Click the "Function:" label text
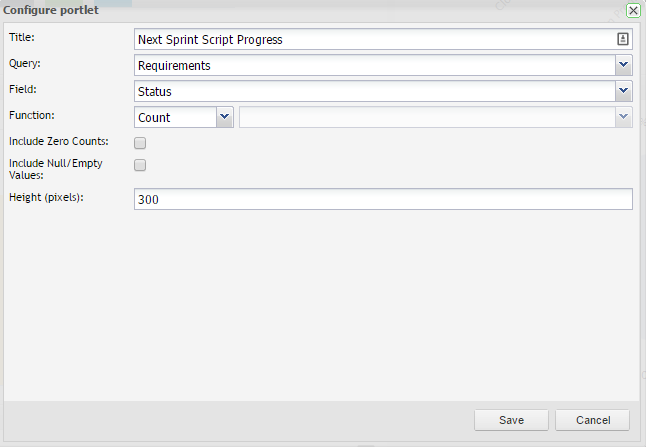This screenshot has height=447, width=646. pyautogui.click(x=31, y=115)
